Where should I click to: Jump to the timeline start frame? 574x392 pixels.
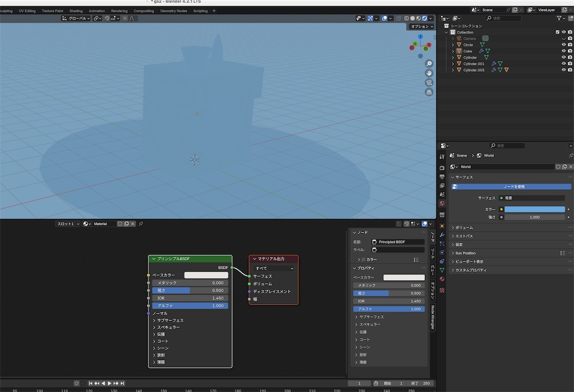point(90,383)
